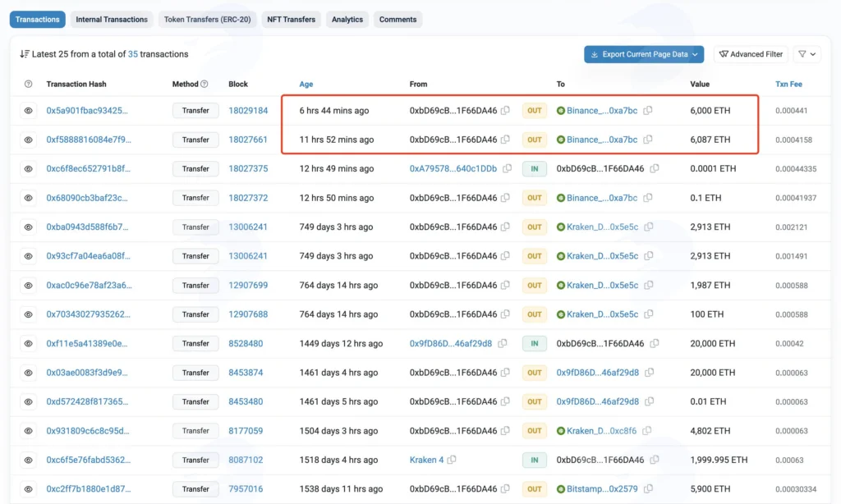Open transaction hash 0x5a901fbac93425...

point(87,111)
